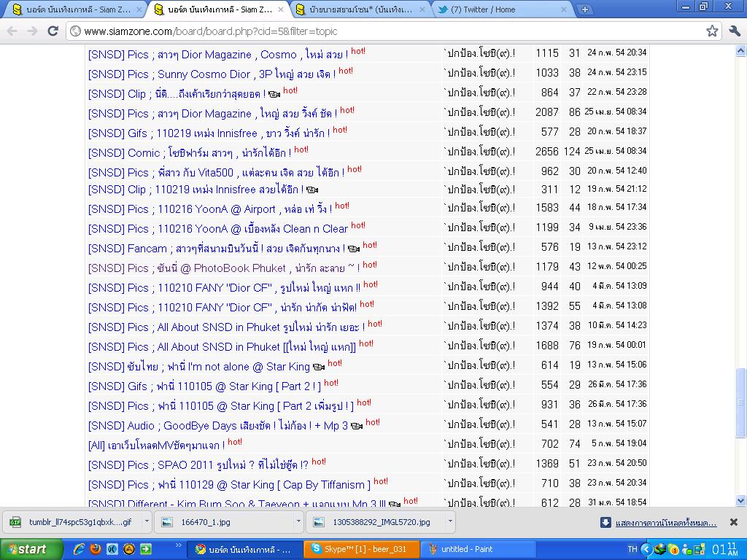
Task: Click the camera icon beside I'm not alone Star King
Action: pyautogui.click(x=319, y=367)
